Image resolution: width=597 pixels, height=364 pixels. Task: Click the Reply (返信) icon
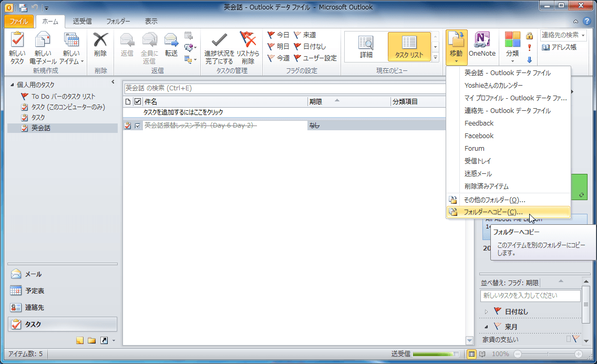(127, 39)
